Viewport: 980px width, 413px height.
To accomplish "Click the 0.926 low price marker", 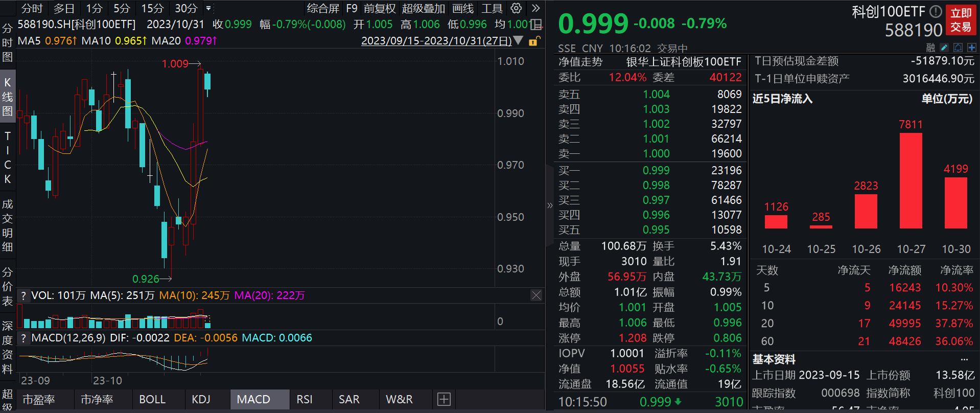I will click(146, 279).
